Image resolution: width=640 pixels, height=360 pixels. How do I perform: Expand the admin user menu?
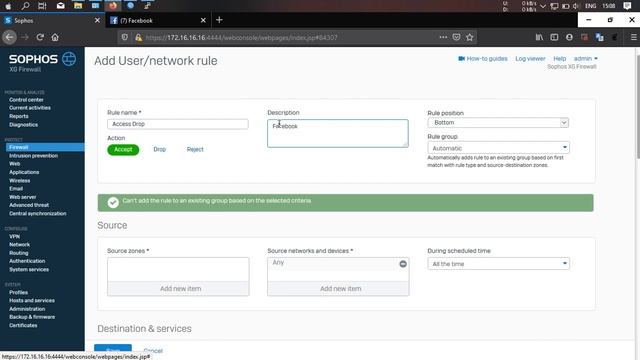tap(585, 58)
